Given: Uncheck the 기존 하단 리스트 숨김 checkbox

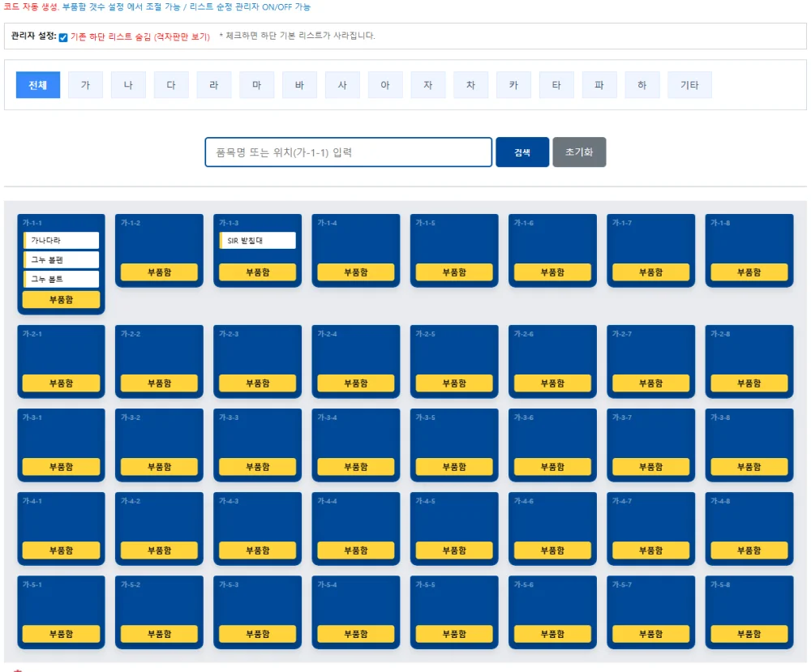Looking at the screenshot, I should click(x=63, y=37).
